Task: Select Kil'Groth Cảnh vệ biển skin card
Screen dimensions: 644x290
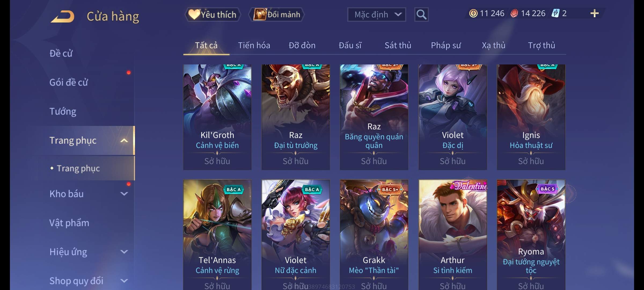Action: coord(217,117)
